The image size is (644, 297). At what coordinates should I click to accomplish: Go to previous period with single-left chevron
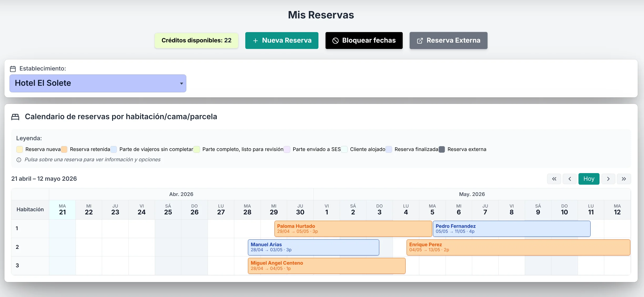tap(570, 179)
